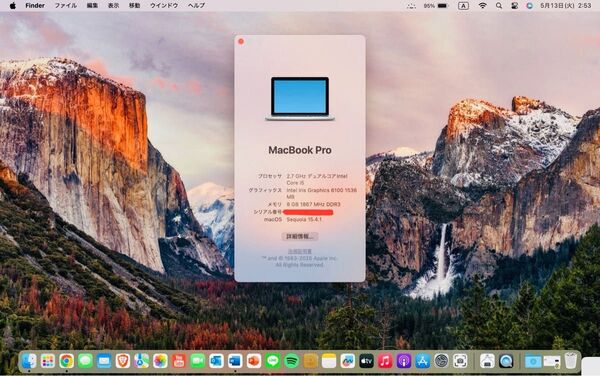Launch PowerPoint from the Dock

click(254, 361)
